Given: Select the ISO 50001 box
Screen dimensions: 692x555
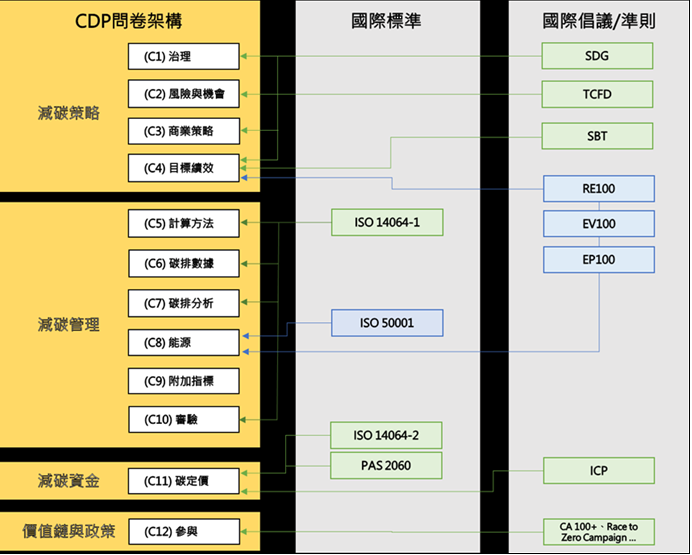Looking at the screenshot, I should 387,323.
